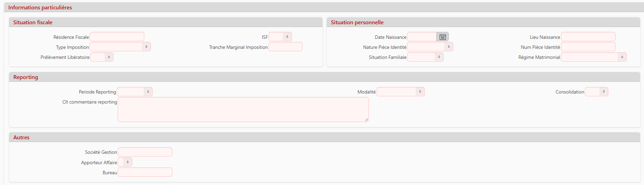This screenshot has height=185, width=644.
Task: Click the comment textarea resize handle
Action: (x=366, y=120)
